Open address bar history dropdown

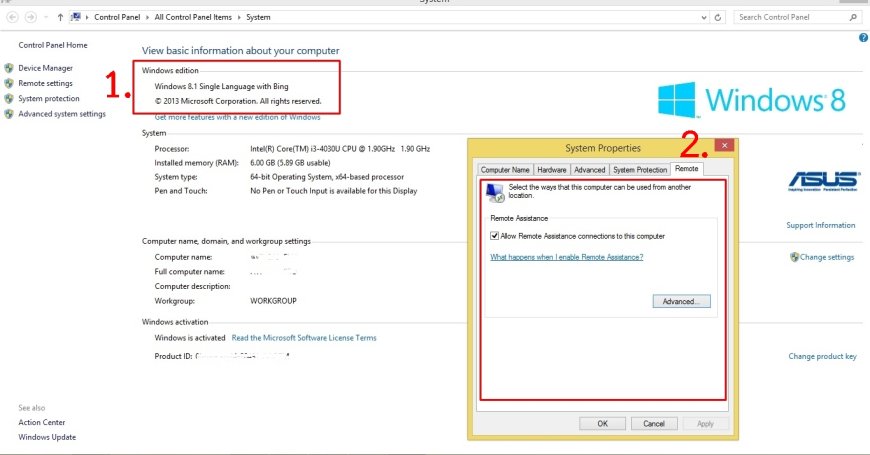click(704, 18)
